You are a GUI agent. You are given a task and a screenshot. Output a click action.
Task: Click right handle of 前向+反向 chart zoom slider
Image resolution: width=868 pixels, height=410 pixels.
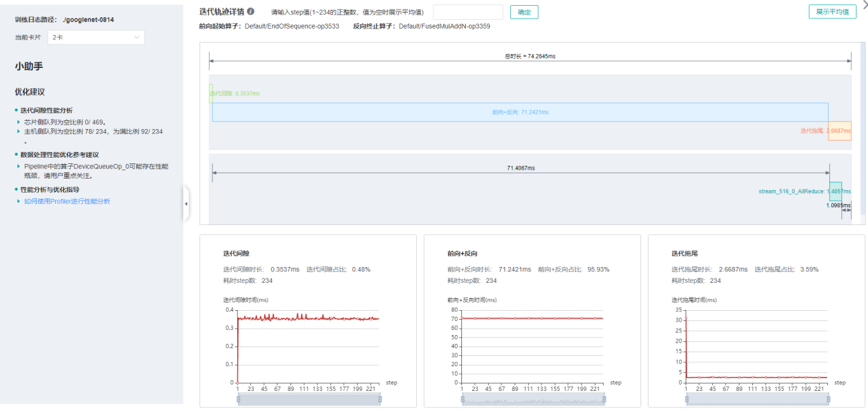(x=604, y=399)
